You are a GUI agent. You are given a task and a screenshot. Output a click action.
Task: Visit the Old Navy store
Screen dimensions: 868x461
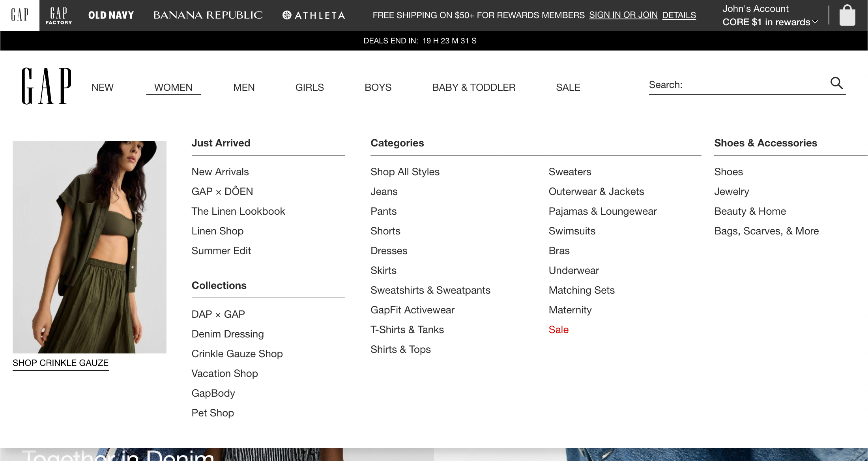pyautogui.click(x=111, y=15)
